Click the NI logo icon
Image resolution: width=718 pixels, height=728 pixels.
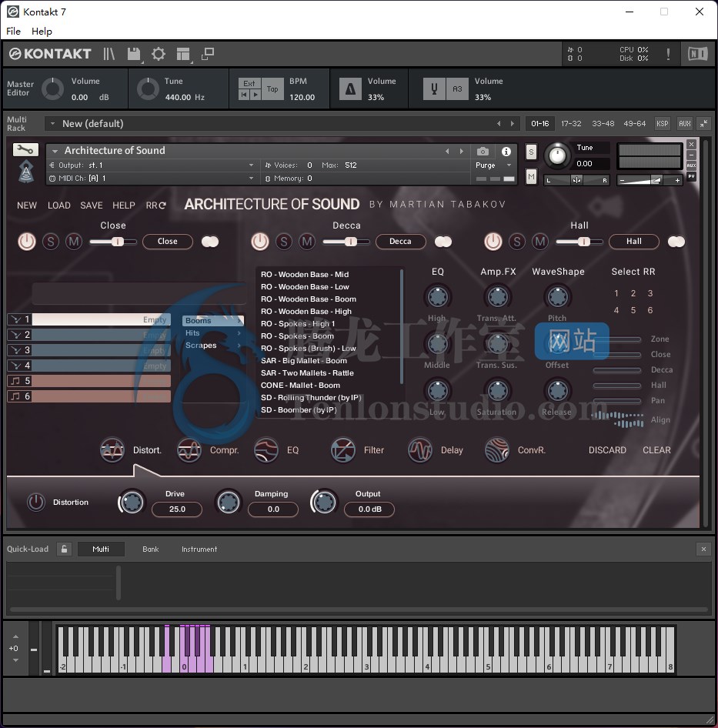click(697, 54)
